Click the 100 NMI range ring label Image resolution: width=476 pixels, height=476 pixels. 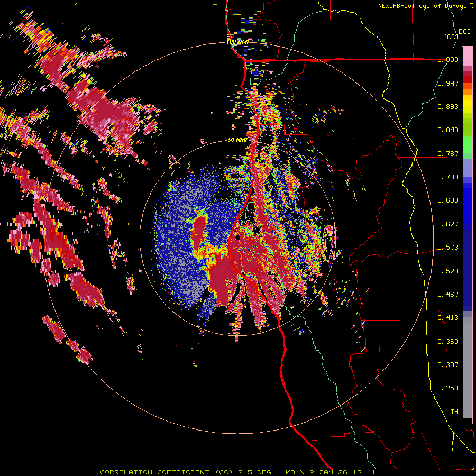tap(237, 42)
